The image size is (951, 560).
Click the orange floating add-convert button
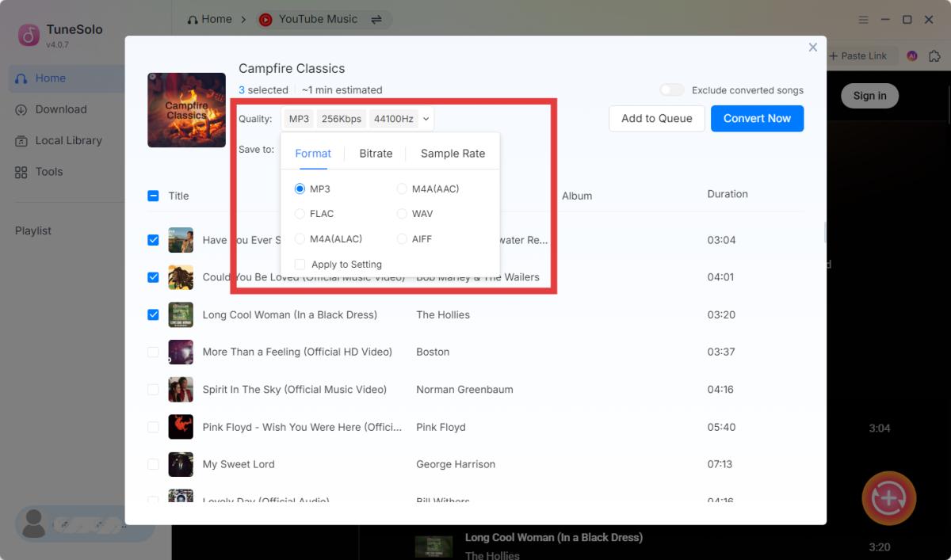pyautogui.click(x=888, y=498)
